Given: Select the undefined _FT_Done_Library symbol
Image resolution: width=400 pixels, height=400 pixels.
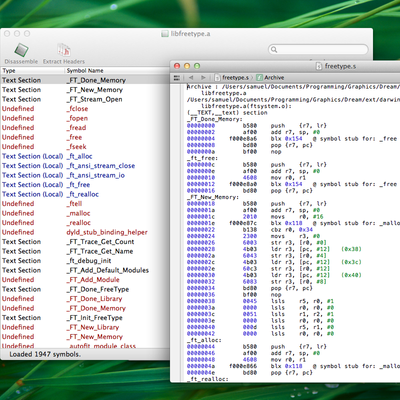Looking at the screenshot, I should point(85,299).
